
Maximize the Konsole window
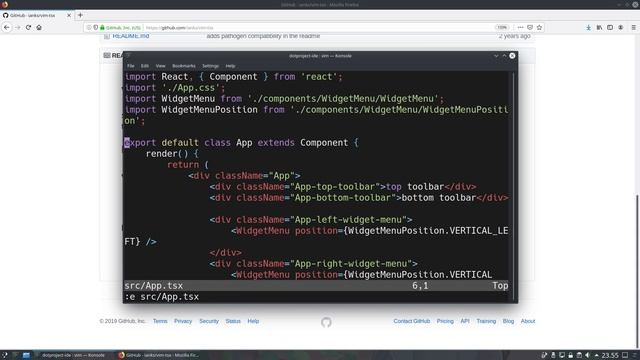point(504,56)
